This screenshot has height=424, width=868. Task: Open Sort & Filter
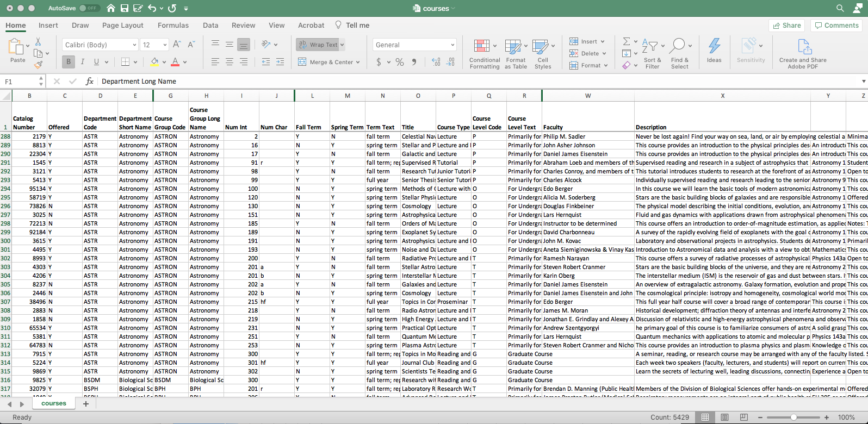pyautogui.click(x=652, y=54)
